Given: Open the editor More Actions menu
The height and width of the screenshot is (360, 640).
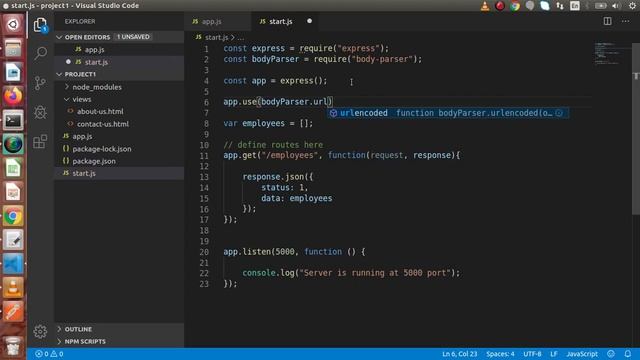Looking at the screenshot, I should click(625, 21).
